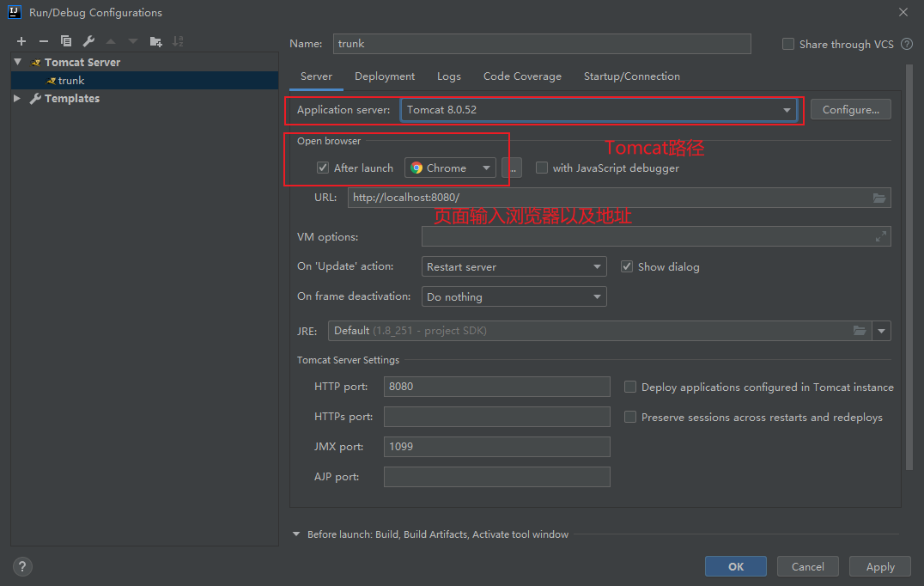Image resolution: width=924 pixels, height=586 pixels.
Task: Expand the Templates tree node
Action: point(17,99)
